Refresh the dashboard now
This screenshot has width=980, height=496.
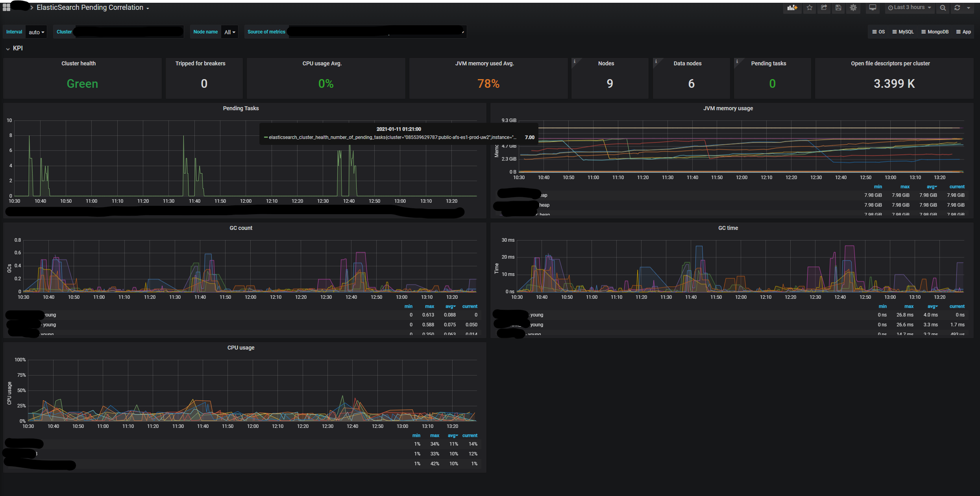957,7
